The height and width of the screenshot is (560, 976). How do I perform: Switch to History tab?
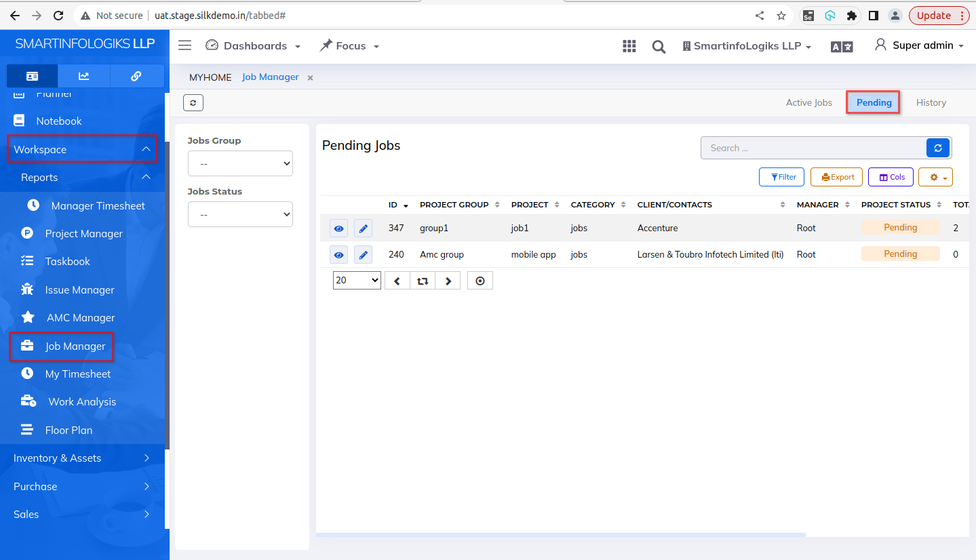[931, 102]
